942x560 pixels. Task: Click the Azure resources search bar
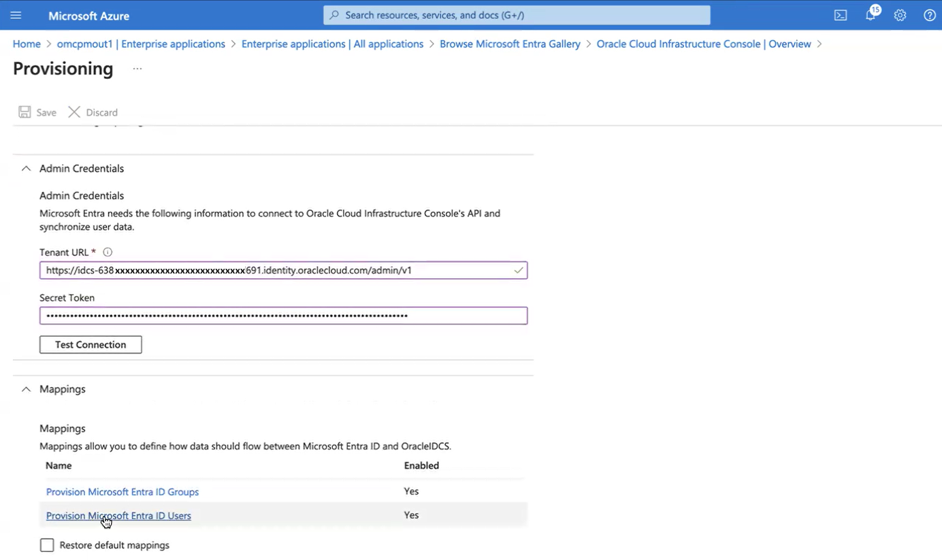tap(517, 14)
